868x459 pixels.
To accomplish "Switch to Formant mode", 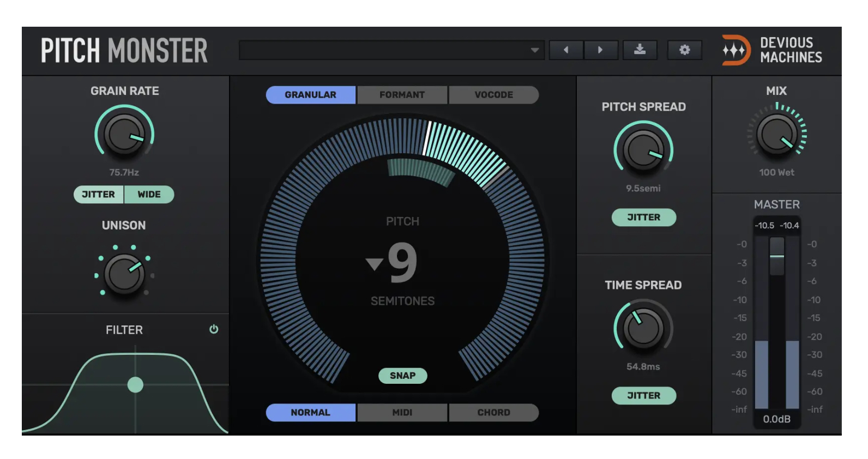I will tap(402, 95).
